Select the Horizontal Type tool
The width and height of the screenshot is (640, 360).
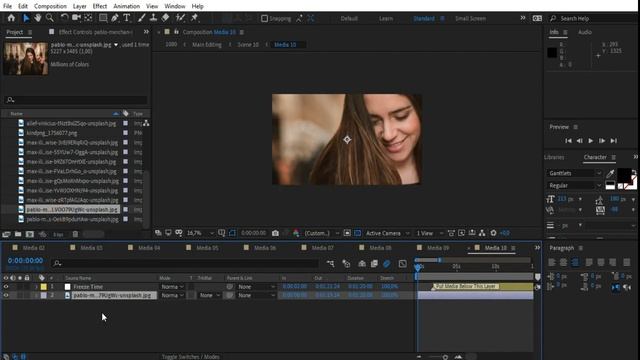pos(127,18)
